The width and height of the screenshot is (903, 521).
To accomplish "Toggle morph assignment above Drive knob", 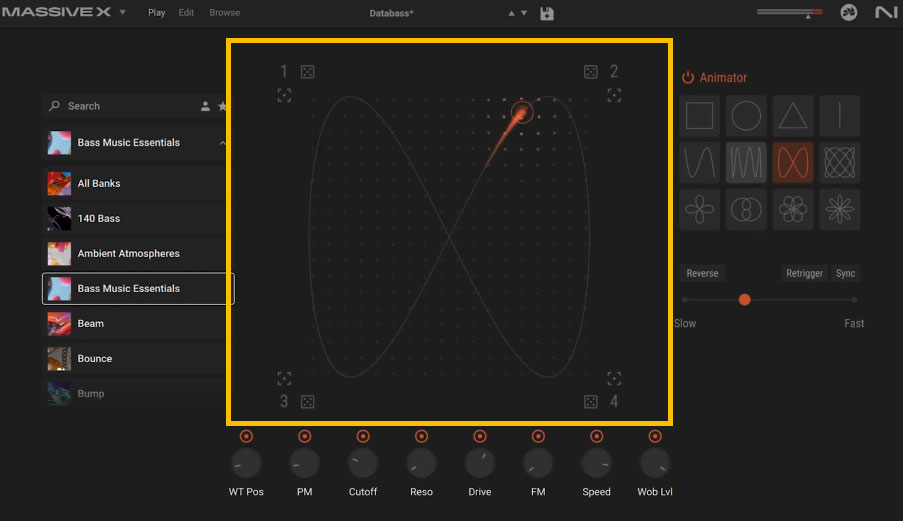I will [x=480, y=436].
